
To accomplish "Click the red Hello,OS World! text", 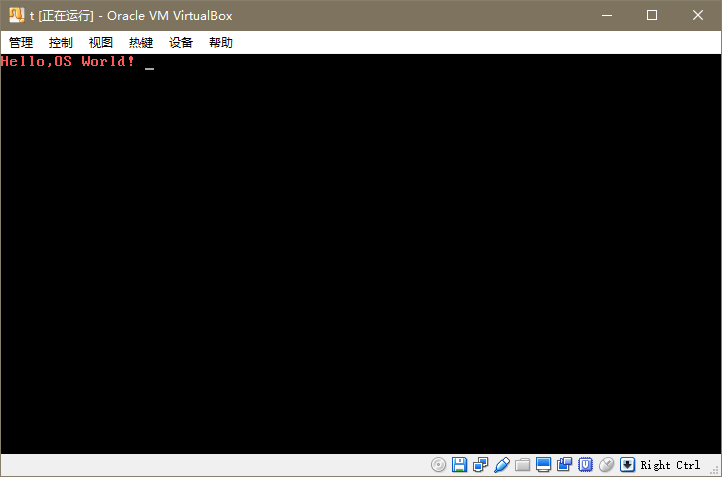I will tap(68, 62).
